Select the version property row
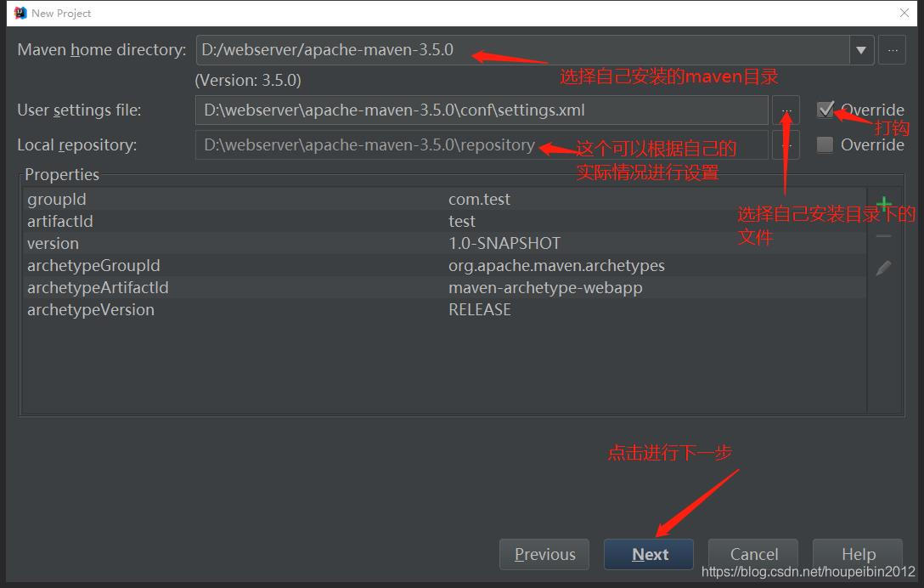 (445, 244)
